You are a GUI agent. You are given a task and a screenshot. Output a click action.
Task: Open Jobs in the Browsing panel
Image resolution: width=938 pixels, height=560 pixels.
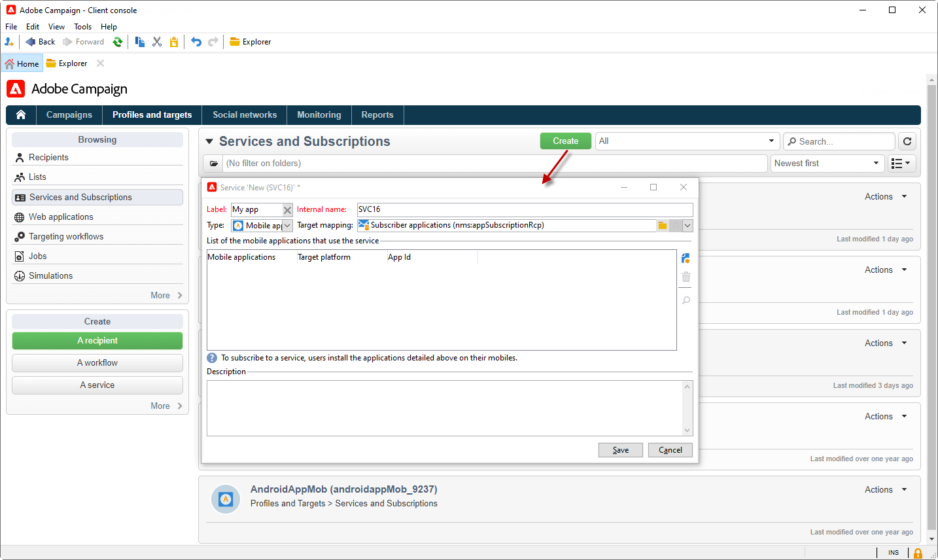point(97,256)
